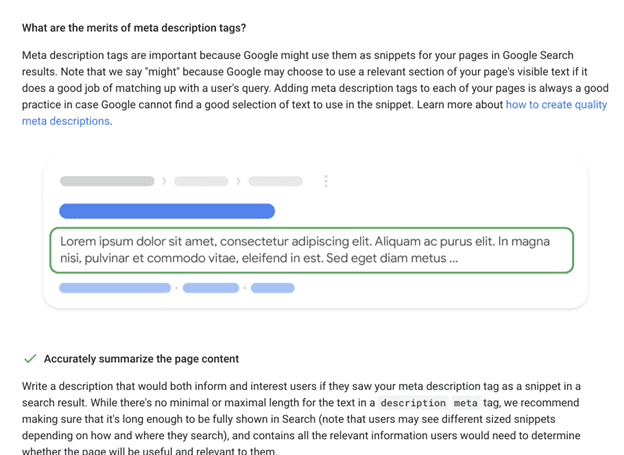Click the middle light-blue sitelink pill

click(211, 288)
